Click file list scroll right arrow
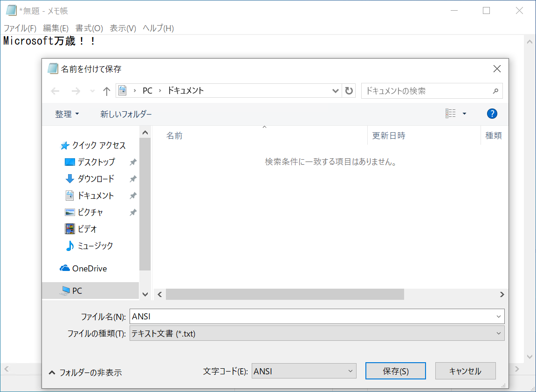 click(x=502, y=294)
